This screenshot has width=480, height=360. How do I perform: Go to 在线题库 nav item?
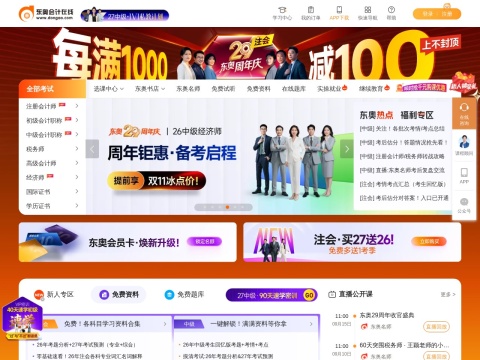coord(294,89)
